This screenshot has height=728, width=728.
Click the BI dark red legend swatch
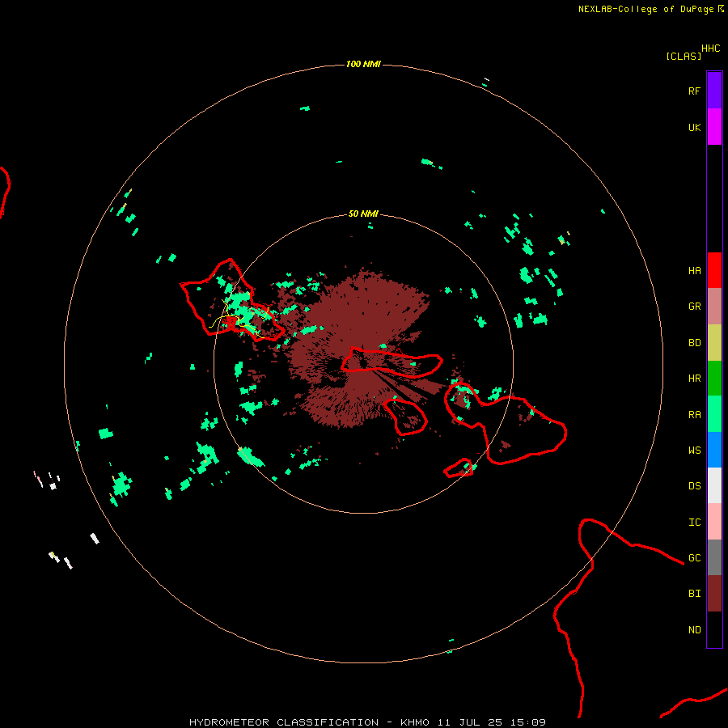click(714, 594)
